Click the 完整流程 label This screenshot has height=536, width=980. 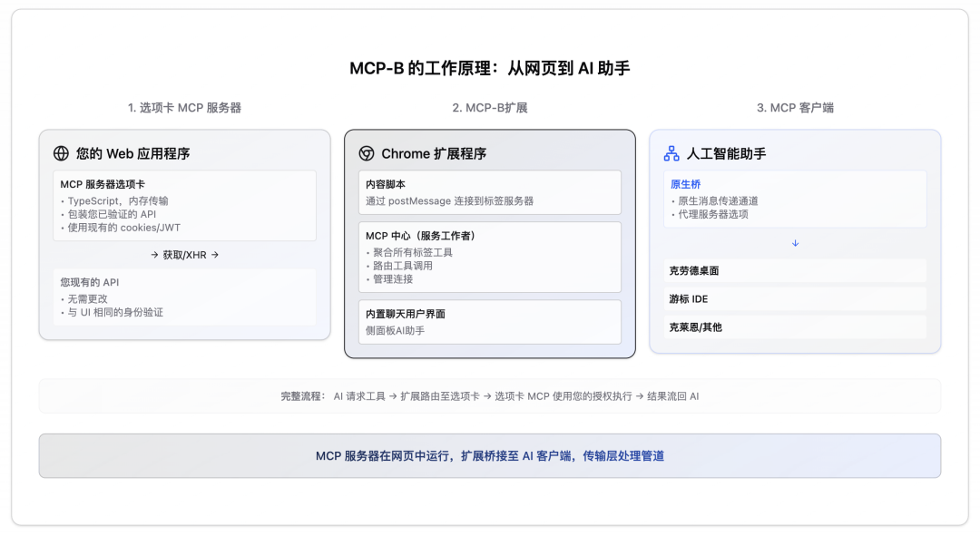tap(302, 396)
